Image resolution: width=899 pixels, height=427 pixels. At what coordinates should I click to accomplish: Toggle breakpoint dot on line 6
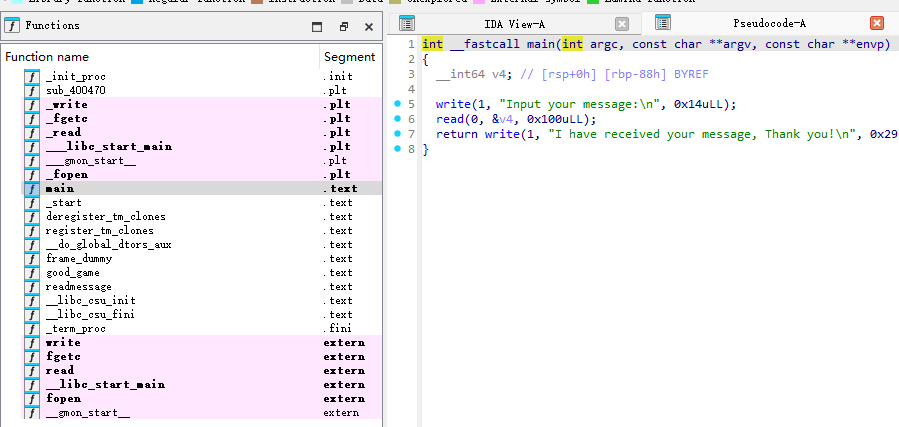coord(397,119)
